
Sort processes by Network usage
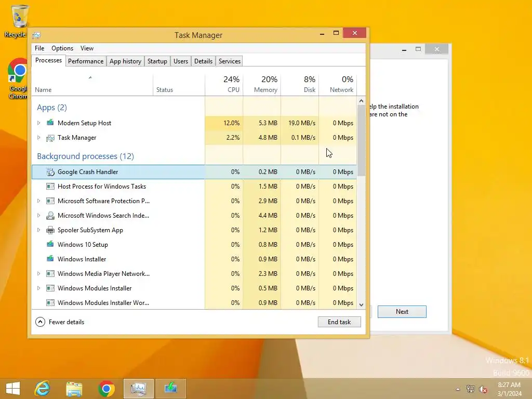338,85
